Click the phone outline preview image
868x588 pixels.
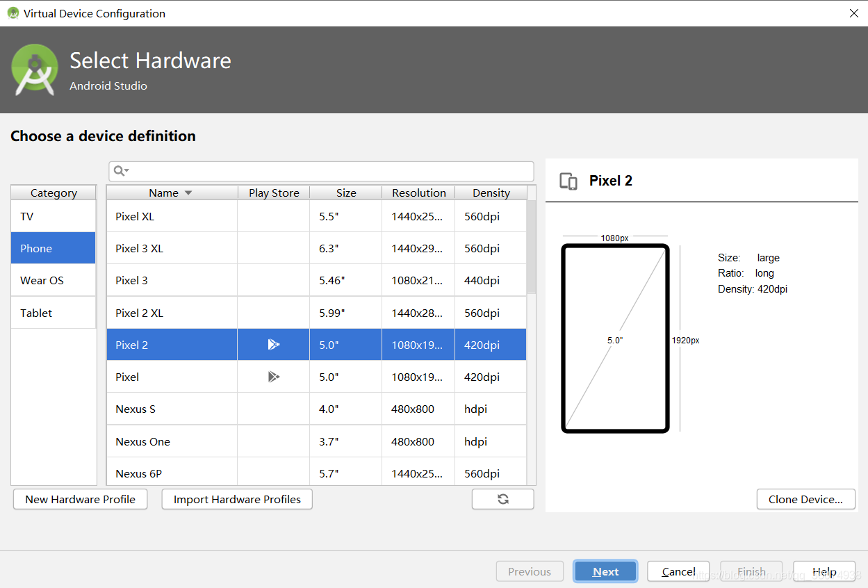click(x=615, y=338)
